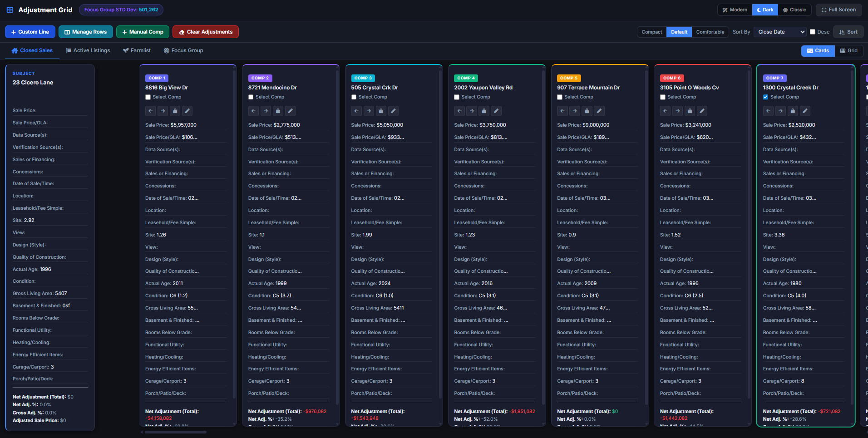Screen dimensions: 868x438
Task: Open the Sort By Close Date dropdown
Action: (781, 32)
